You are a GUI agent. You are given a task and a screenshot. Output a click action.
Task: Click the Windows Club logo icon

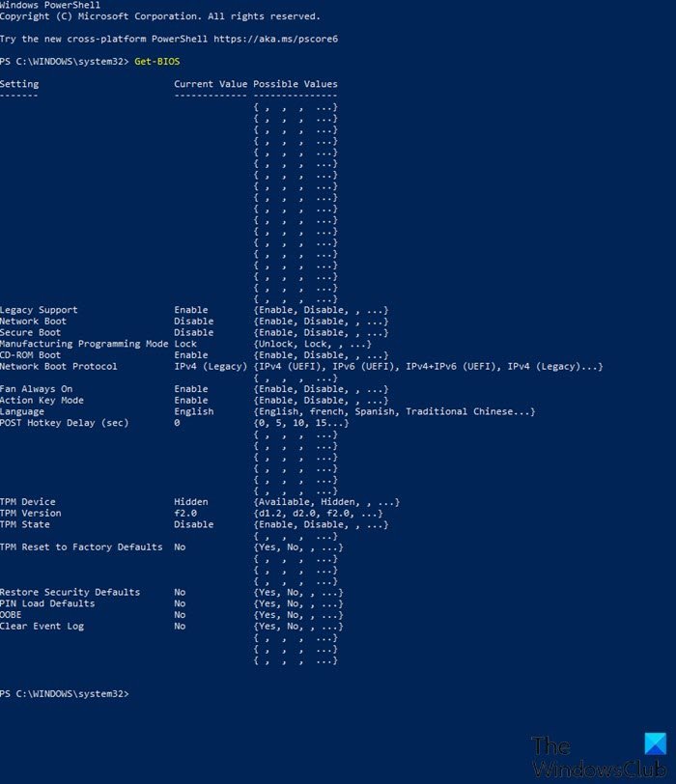point(654,744)
